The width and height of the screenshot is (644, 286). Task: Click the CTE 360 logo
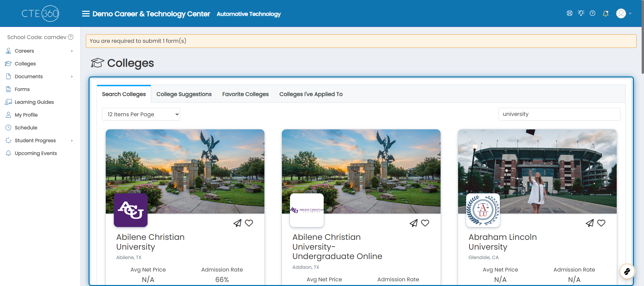(x=40, y=13)
